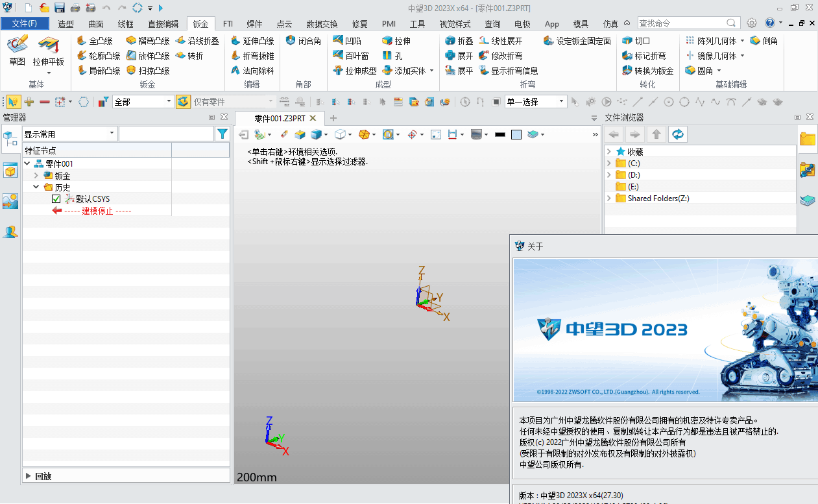The height and width of the screenshot is (504, 818).
Task: Click the 拉伸成型 extrude form tool
Action: [x=354, y=71]
